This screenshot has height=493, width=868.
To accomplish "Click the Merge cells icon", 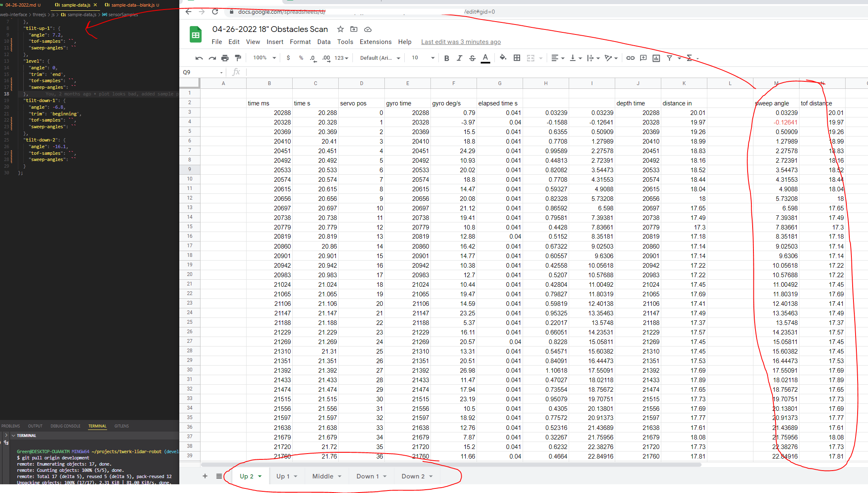I will point(531,58).
